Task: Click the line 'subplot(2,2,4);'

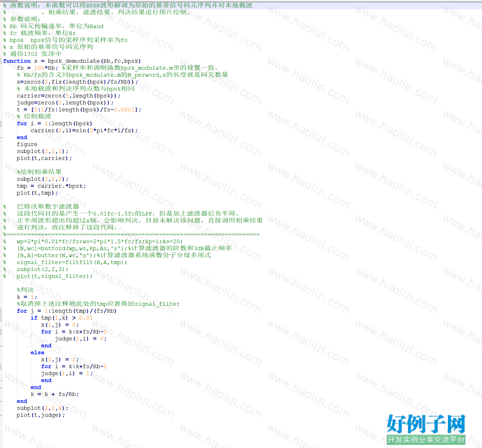Action: (x=43, y=408)
